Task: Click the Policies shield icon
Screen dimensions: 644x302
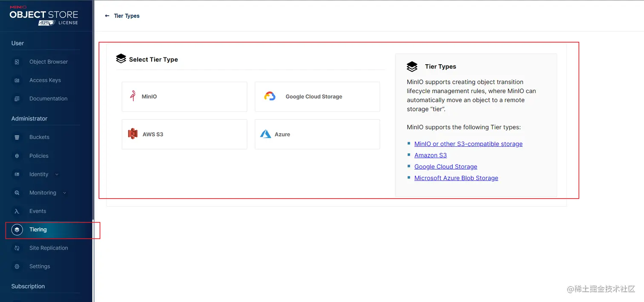Action: pos(17,156)
